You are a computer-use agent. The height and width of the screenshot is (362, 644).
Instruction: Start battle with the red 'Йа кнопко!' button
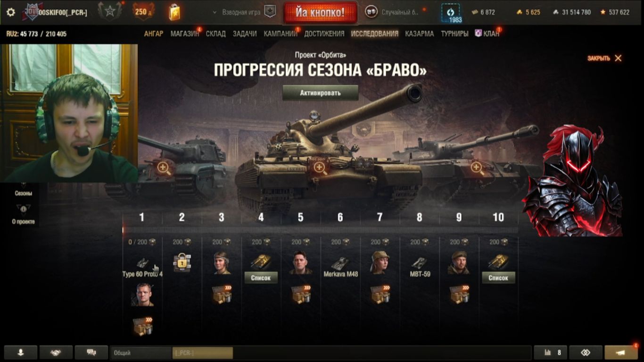pos(320,12)
